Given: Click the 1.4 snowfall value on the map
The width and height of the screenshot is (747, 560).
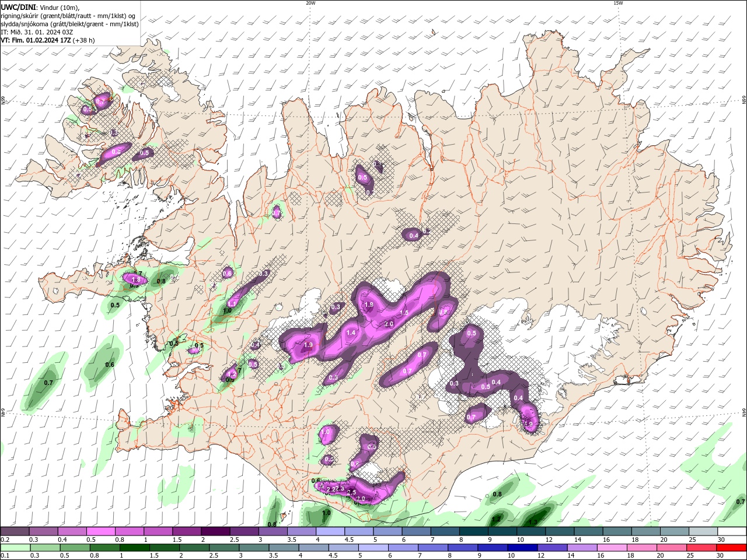Looking at the screenshot, I should tap(351, 332).
